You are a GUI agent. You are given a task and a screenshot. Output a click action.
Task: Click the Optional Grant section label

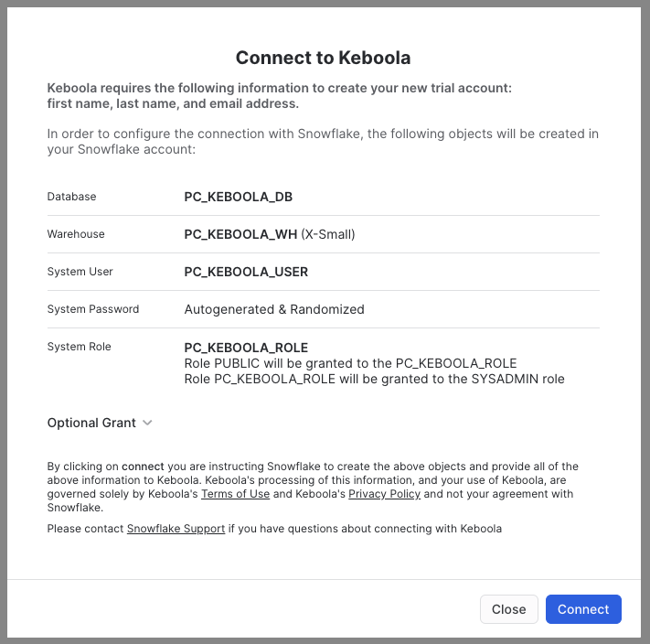[x=91, y=423]
